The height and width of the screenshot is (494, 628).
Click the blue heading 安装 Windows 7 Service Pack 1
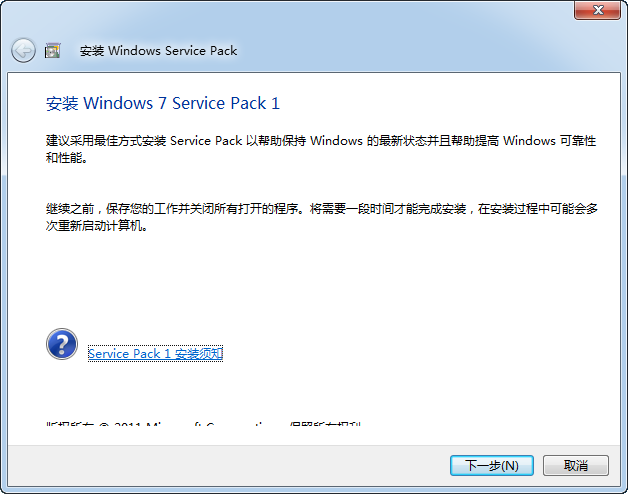163,103
